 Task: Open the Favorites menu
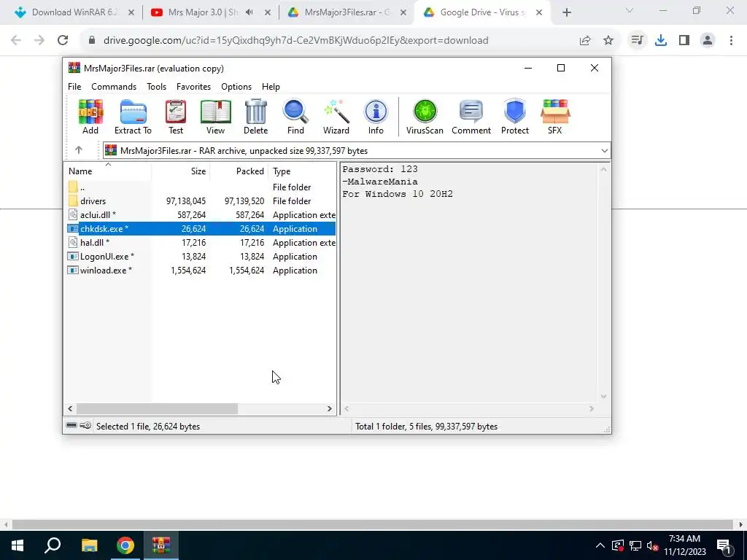[193, 87]
